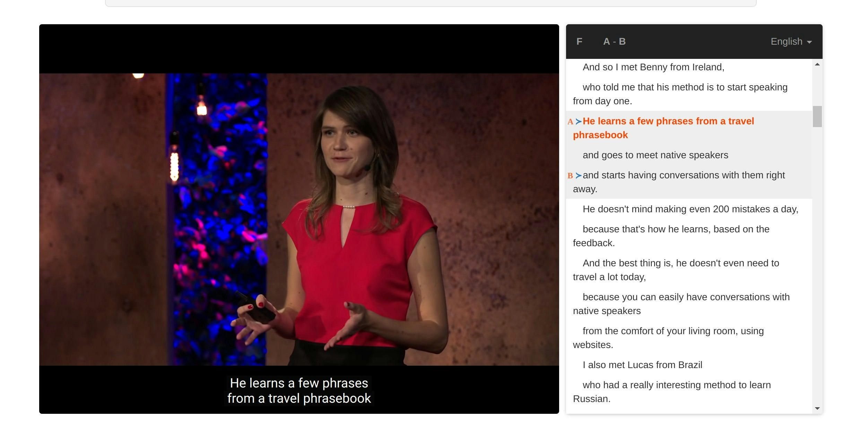Jump to 'And the best thing is' line
This screenshot has height=437, width=868.
(680, 263)
